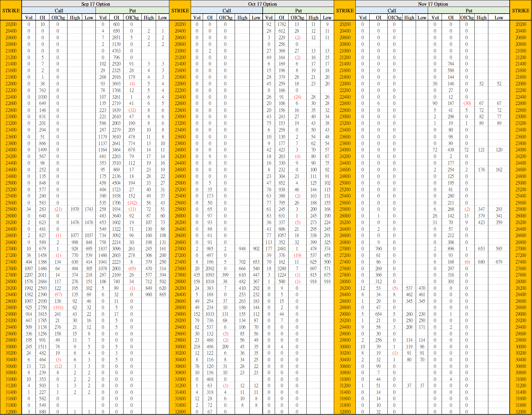Click the Nov 17 Option header
This screenshot has height=415, width=532.
[x=433, y=4]
